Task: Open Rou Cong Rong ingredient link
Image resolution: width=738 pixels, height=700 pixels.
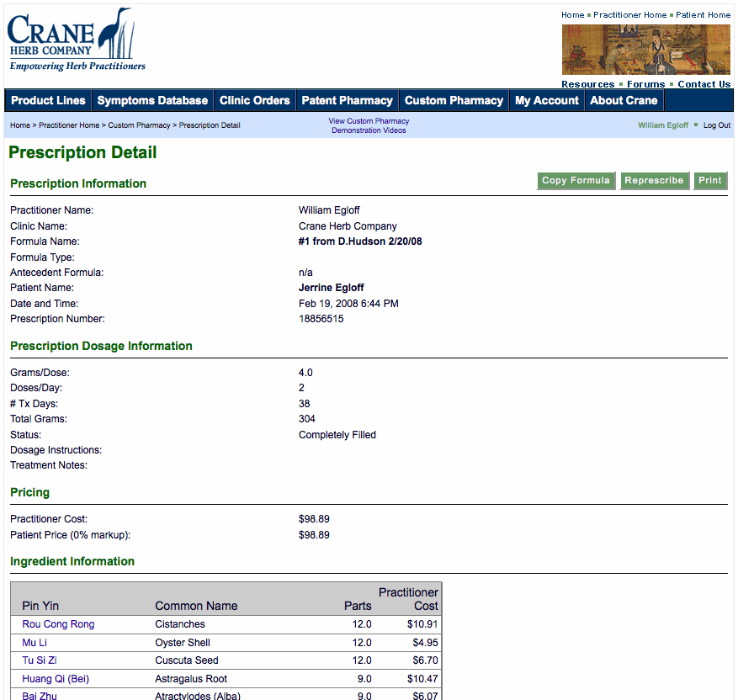Action: click(x=58, y=624)
